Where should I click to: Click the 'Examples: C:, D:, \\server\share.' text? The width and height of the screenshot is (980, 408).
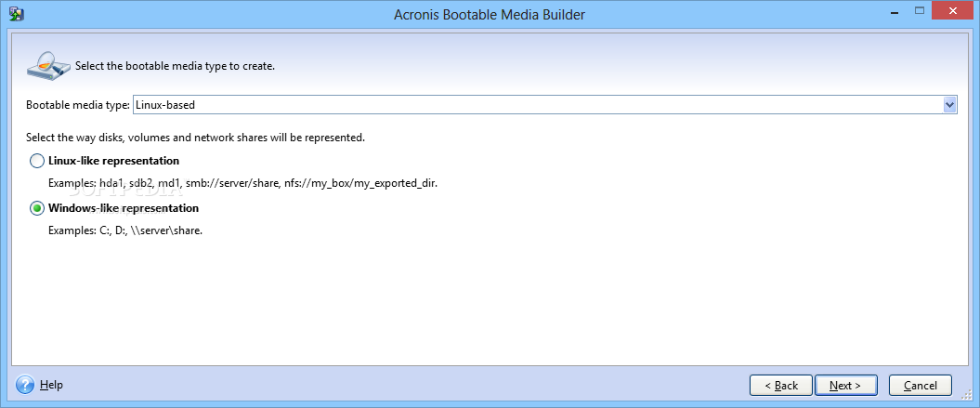125,230
